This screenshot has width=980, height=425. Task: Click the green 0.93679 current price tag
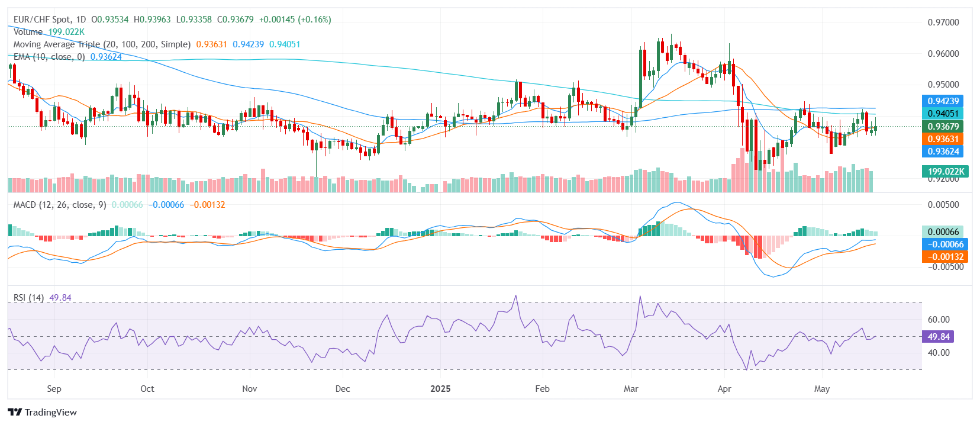tap(943, 126)
